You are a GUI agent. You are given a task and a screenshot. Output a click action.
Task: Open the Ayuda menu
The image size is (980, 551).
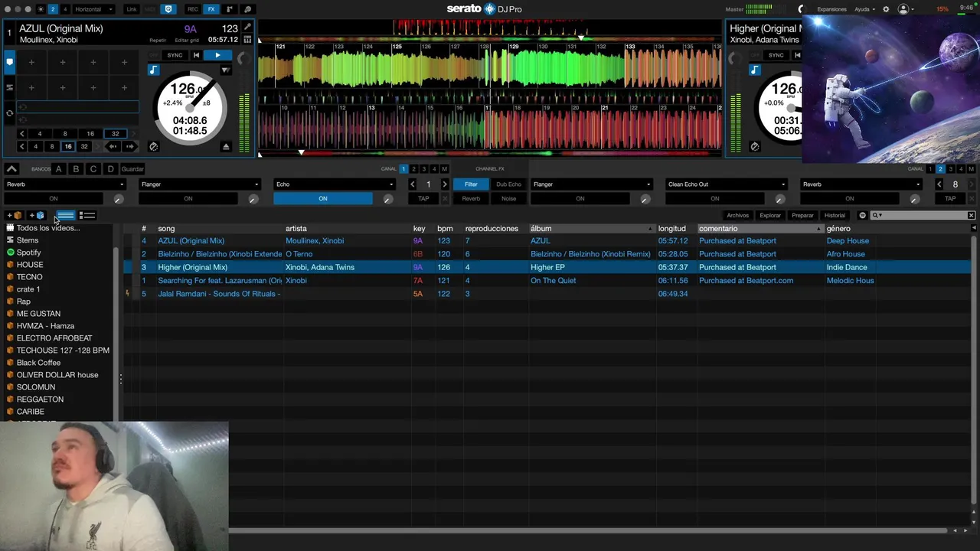[864, 9]
